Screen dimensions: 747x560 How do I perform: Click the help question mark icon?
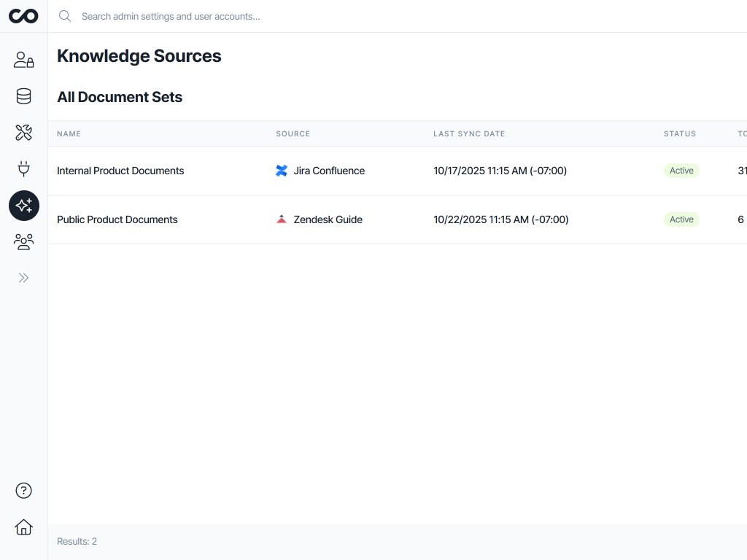(23, 491)
